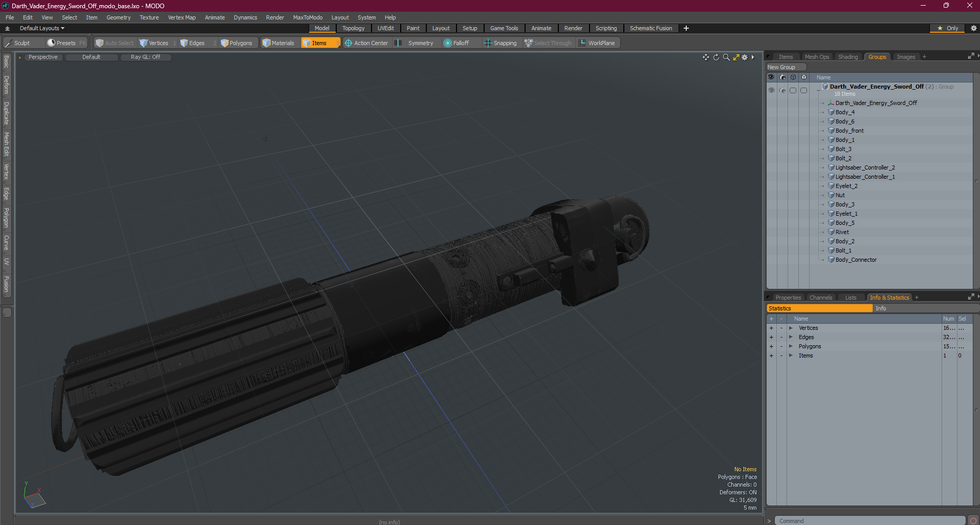Image resolution: width=980 pixels, height=525 pixels.
Task: Open the Vertex Map menu
Action: coord(182,17)
